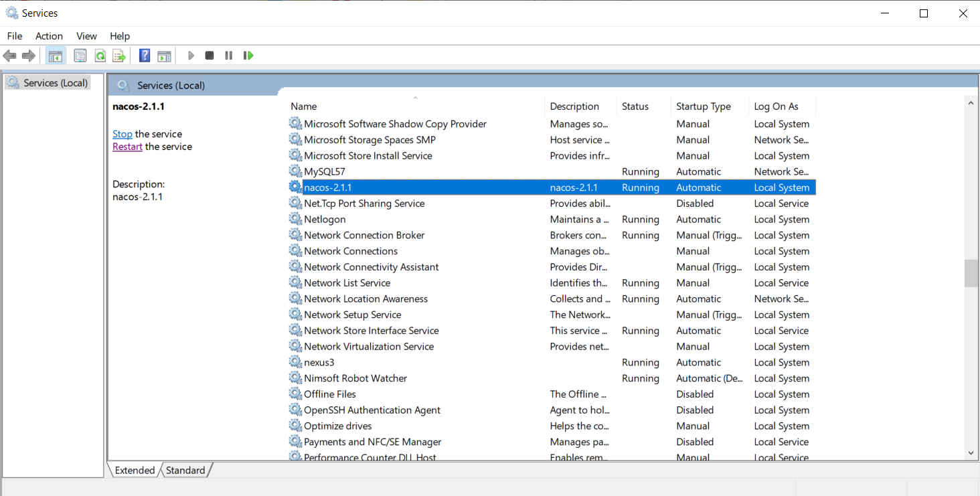Select Network Store Interface Service row

point(552,331)
